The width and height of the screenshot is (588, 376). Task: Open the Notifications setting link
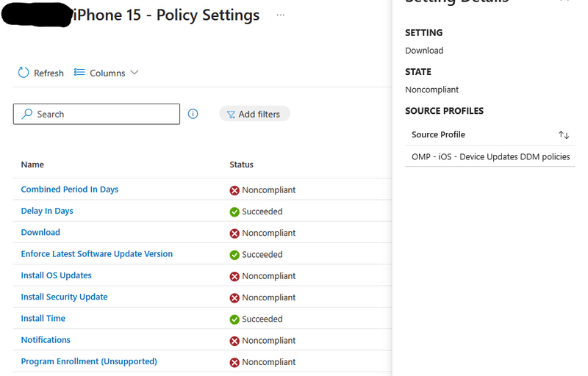point(46,340)
